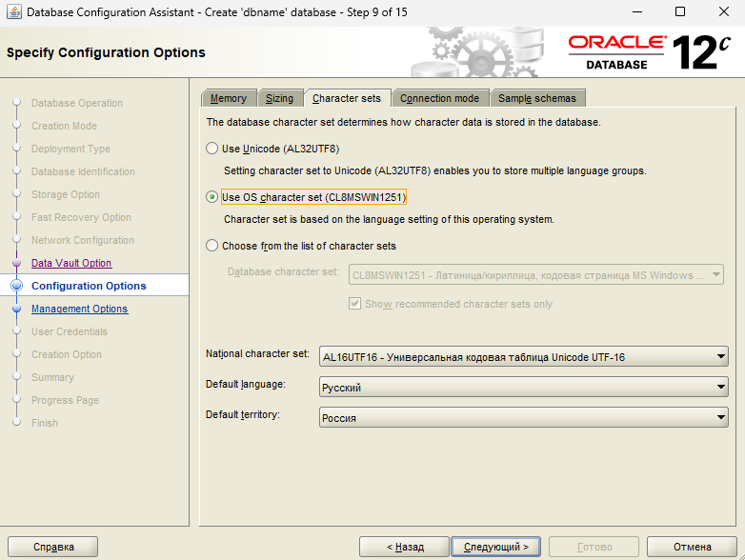
Task: Open the Connection mode tab
Action: (x=439, y=98)
